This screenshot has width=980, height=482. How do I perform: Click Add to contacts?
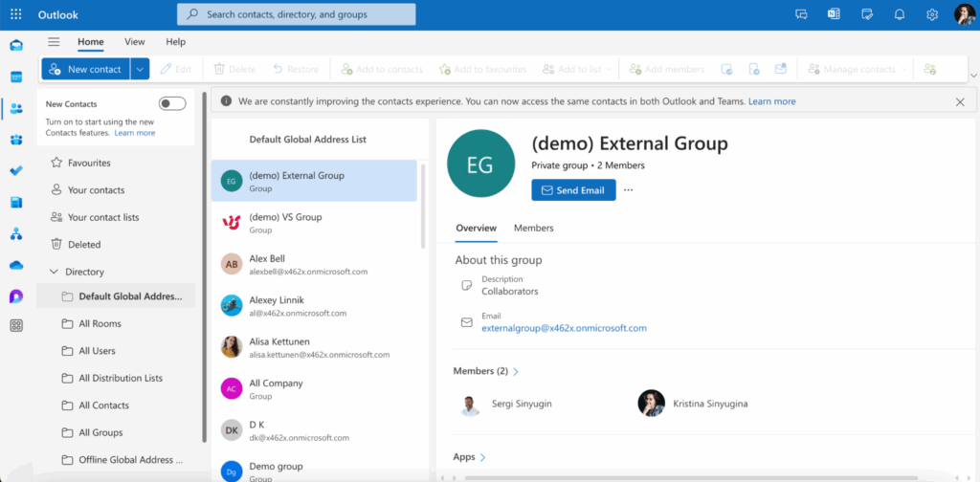(x=382, y=69)
